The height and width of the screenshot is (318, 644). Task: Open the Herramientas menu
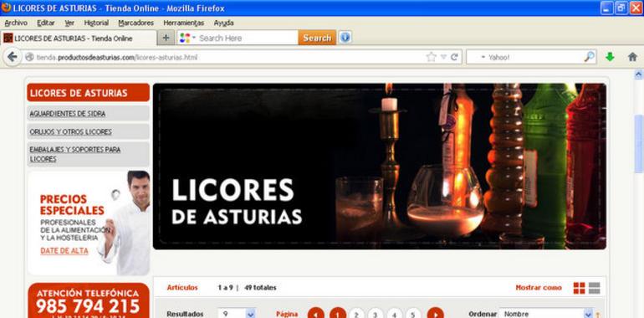pos(184,23)
